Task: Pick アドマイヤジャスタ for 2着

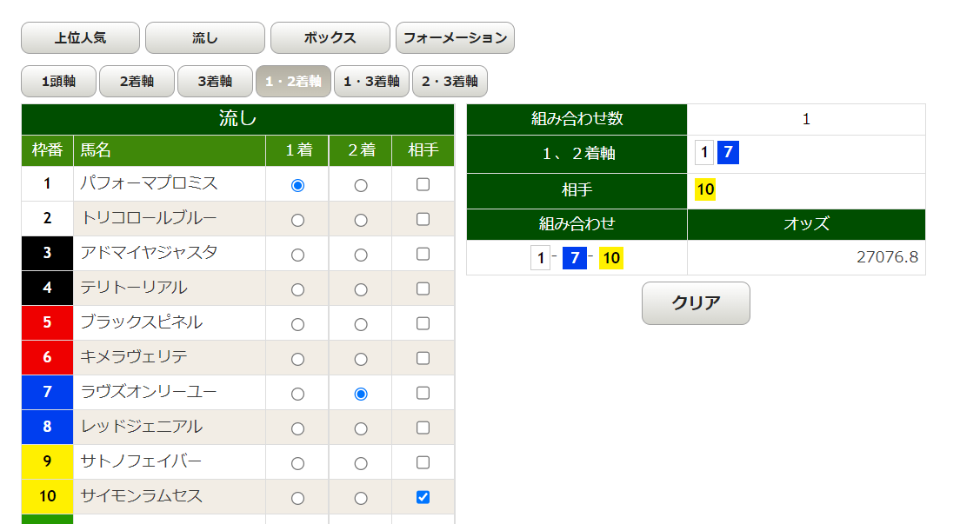Action: [x=361, y=255]
